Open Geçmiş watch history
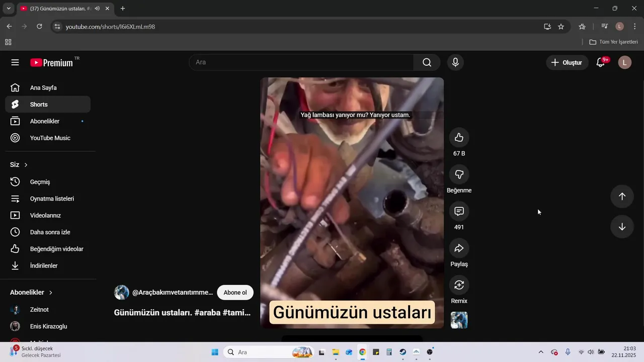Screen dimensions: 644x362 48,182
